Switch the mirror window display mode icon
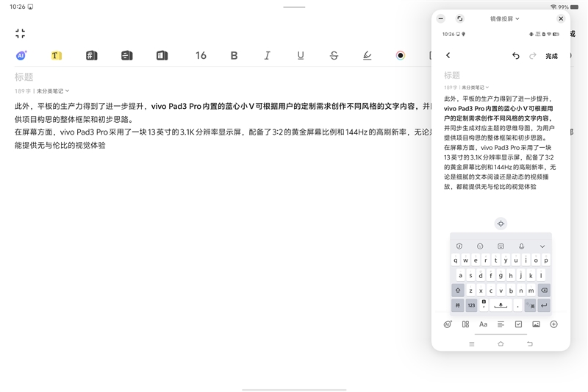Image resolution: width=588 pixels, height=392 pixels. tap(460, 18)
